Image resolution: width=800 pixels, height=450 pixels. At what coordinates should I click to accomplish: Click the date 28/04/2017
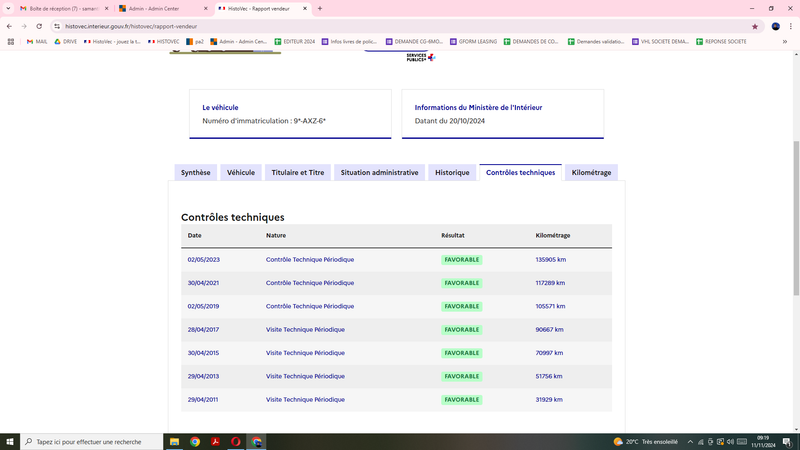203,330
